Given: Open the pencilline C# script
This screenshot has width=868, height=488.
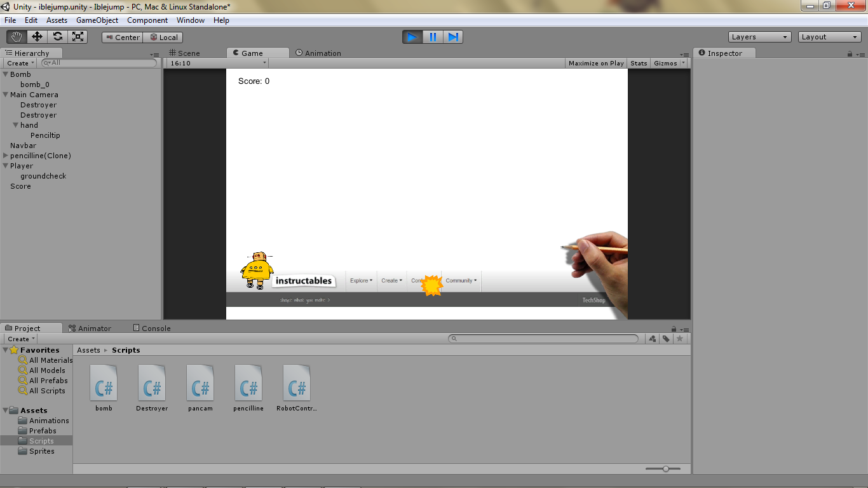Looking at the screenshot, I should tap(248, 388).
